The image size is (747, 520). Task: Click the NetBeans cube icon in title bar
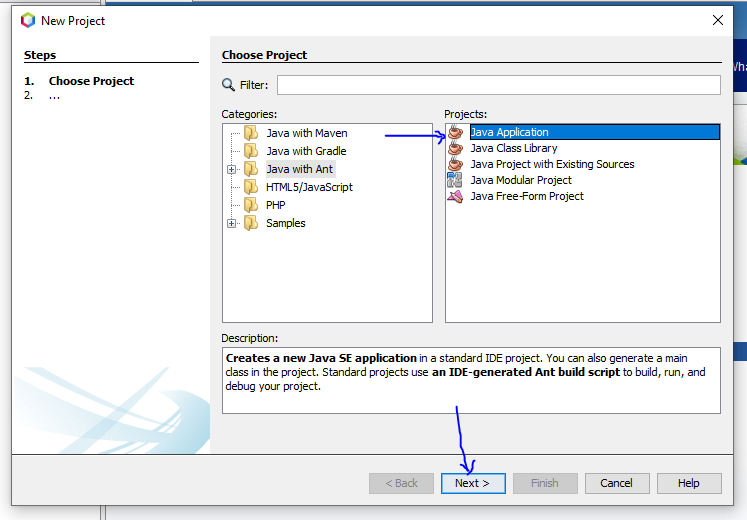click(28, 20)
